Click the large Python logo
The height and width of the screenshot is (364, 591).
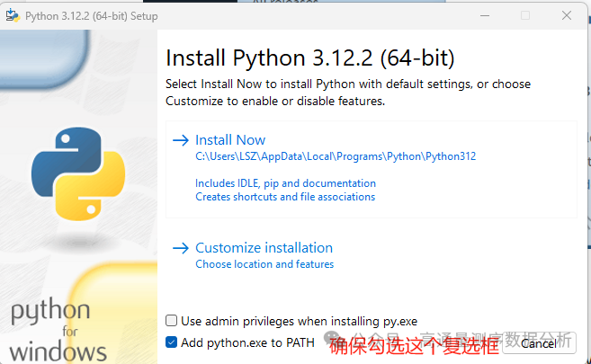pyautogui.click(x=78, y=173)
